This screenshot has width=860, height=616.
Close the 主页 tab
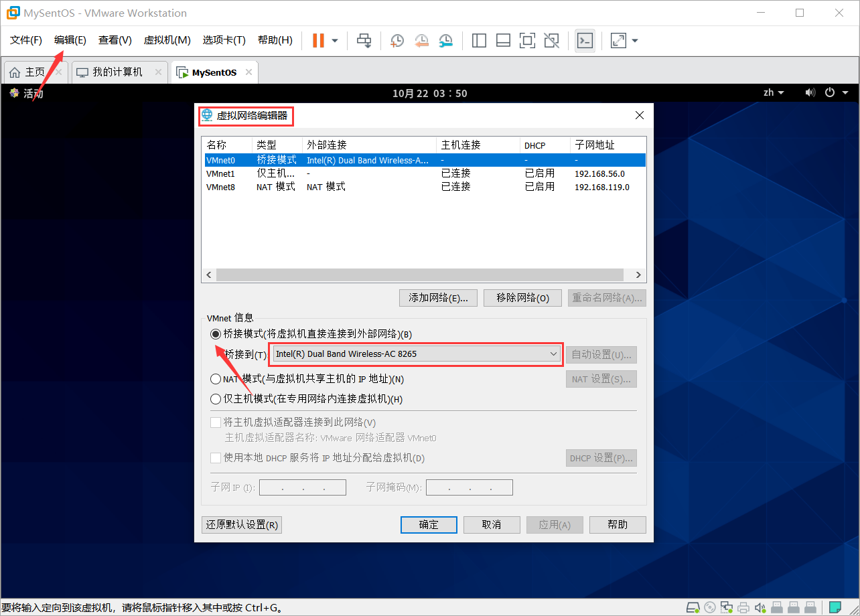(x=58, y=72)
